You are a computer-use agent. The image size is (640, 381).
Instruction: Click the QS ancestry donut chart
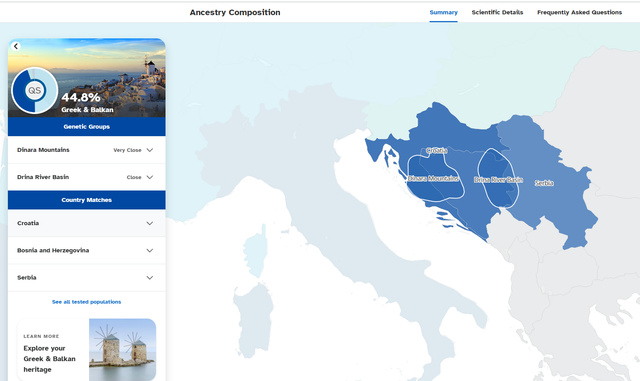click(x=35, y=90)
